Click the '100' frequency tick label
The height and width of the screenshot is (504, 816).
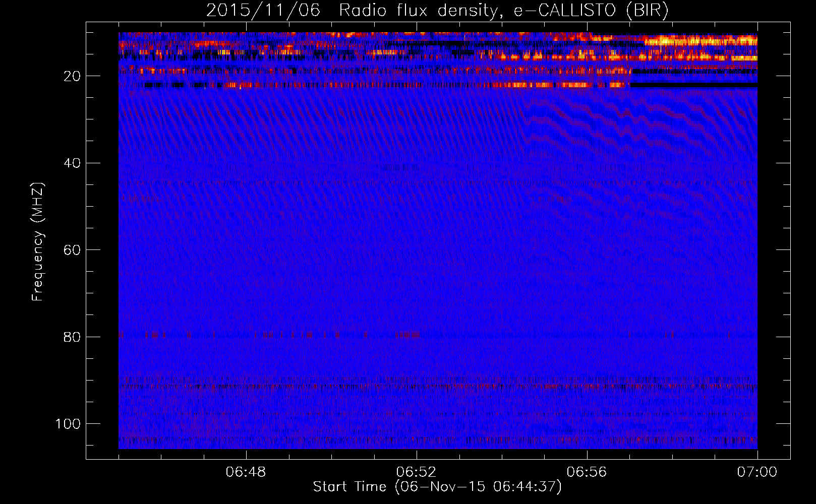point(68,424)
